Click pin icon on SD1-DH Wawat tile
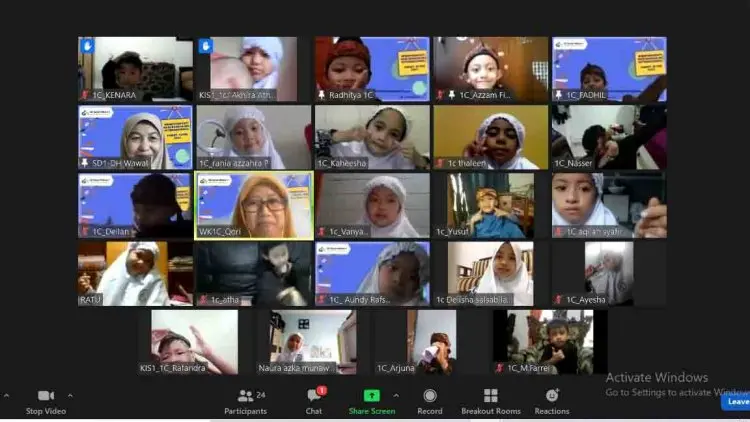Viewport: 750px width, 422px height. (85, 163)
